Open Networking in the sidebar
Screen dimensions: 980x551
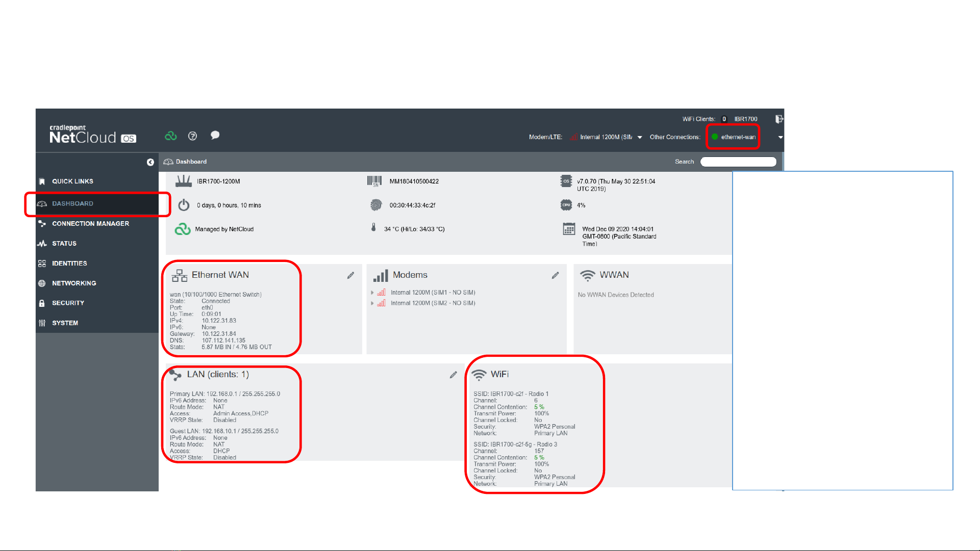[74, 283]
